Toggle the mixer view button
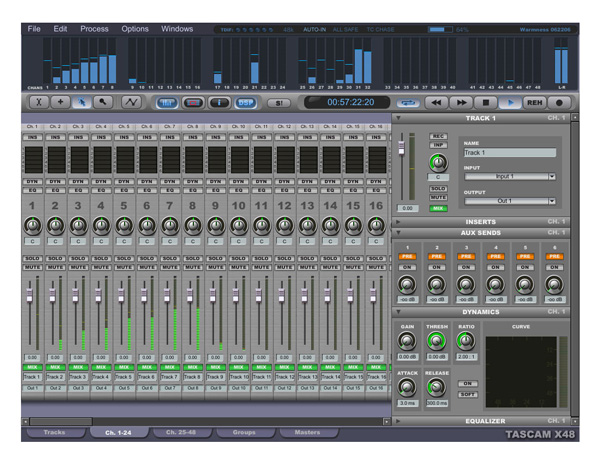The width and height of the screenshot is (600, 464). [x=167, y=103]
